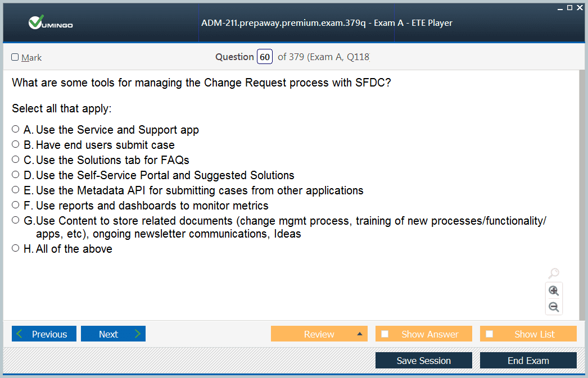The height and width of the screenshot is (378, 588).
Task: Expand the Review dropdown arrow
Action: pos(360,334)
